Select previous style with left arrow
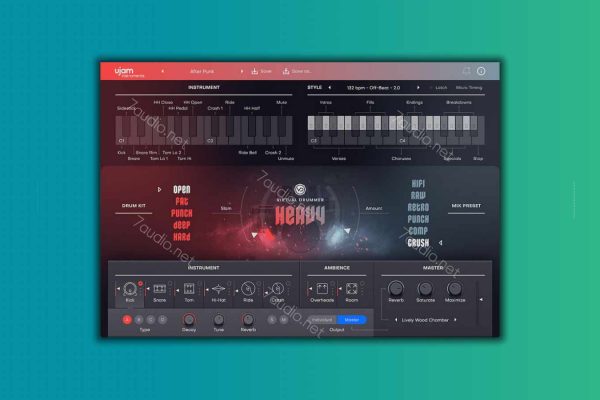Screen dimensions: 600x400 pyautogui.click(x=329, y=88)
